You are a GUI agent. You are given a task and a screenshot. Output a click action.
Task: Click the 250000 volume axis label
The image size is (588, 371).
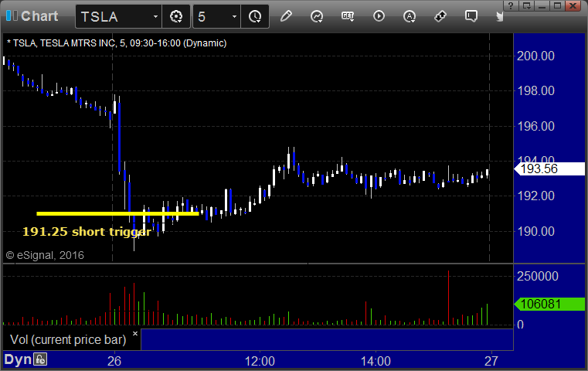[537, 277]
